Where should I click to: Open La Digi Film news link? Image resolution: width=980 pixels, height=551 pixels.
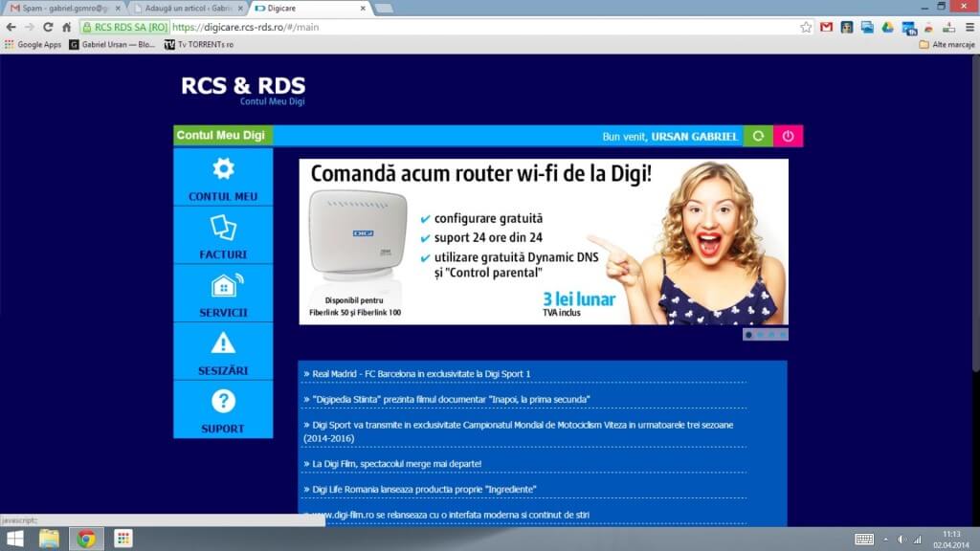click(396, 464)
